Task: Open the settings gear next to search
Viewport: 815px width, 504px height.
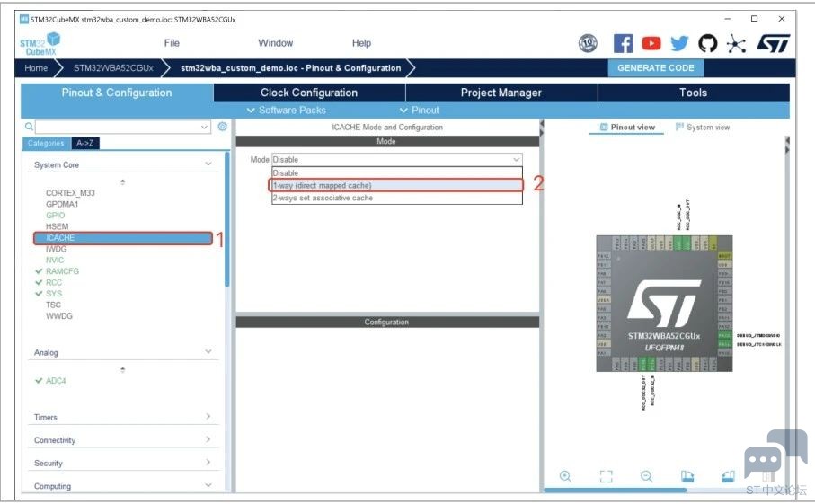Action: click(x=223, y=127)
